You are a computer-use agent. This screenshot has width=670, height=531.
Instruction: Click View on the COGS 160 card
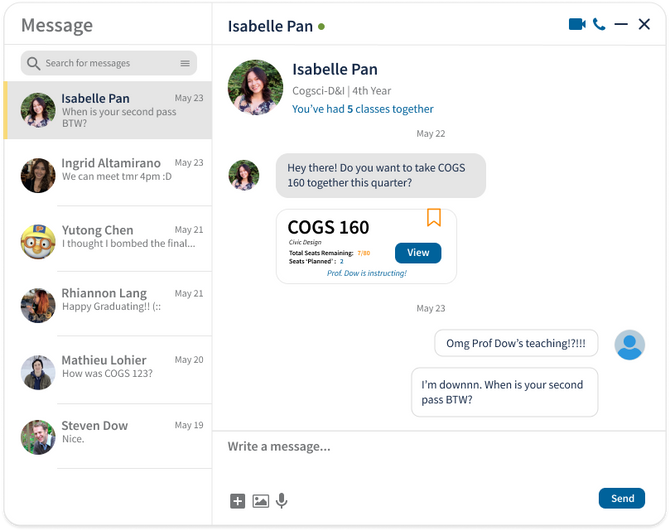418,253
